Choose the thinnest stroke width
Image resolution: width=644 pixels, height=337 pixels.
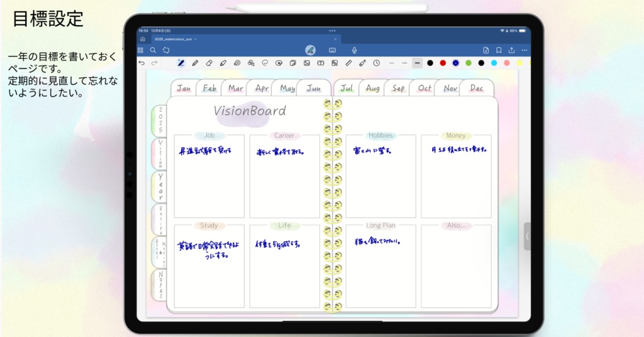[x=392, y=64]
